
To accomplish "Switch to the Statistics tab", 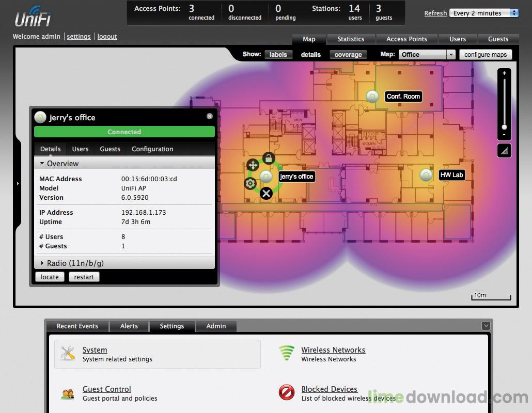I will [351, 39].
